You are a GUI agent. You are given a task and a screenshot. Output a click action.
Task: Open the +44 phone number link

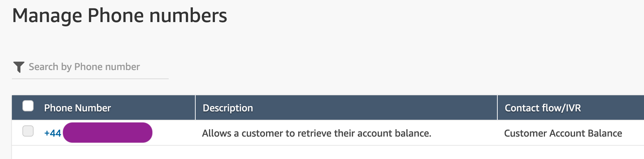[52, 133]
